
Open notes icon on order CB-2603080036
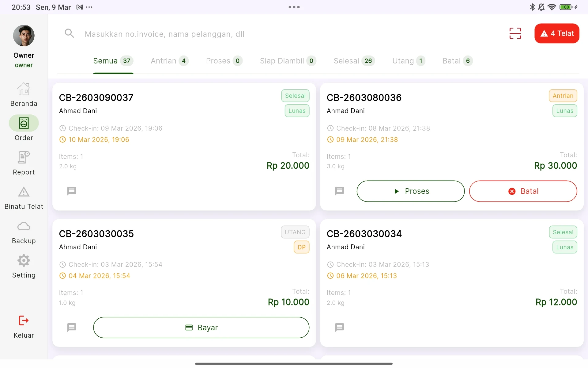point(339,191)
